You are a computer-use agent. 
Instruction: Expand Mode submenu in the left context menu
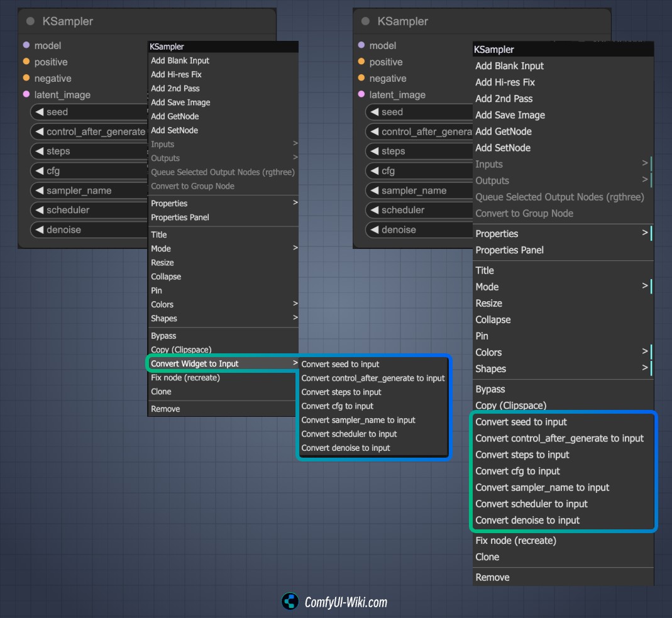pos(223,248)
